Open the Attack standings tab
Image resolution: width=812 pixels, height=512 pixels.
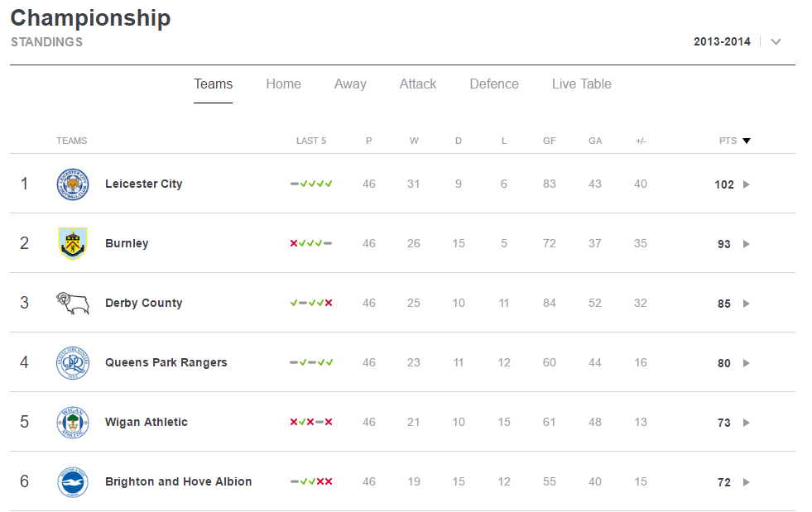[418, 84]
